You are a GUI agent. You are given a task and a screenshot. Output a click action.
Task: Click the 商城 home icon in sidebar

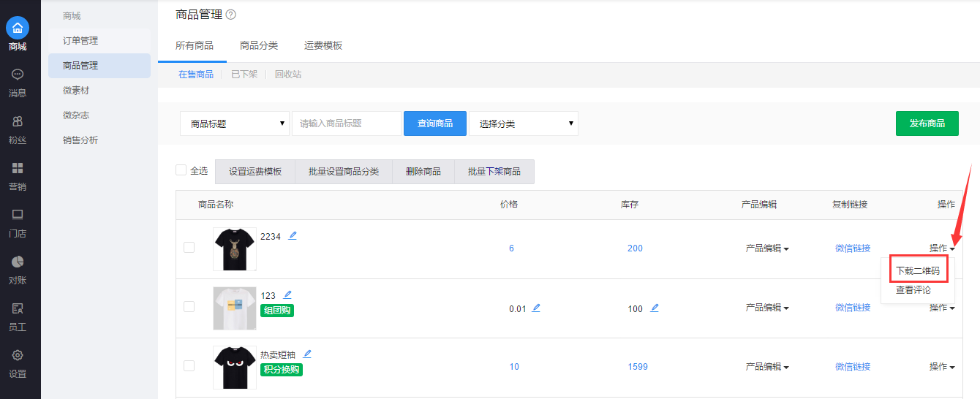[18, 28]
